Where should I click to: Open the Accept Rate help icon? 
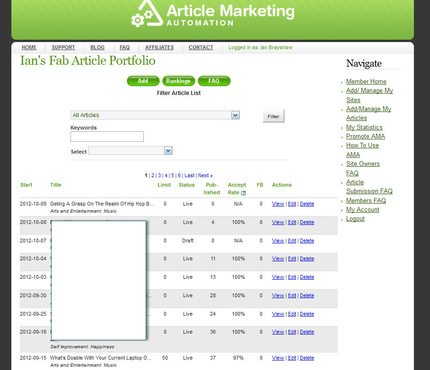pyautogui.click(x=243, y=193)
